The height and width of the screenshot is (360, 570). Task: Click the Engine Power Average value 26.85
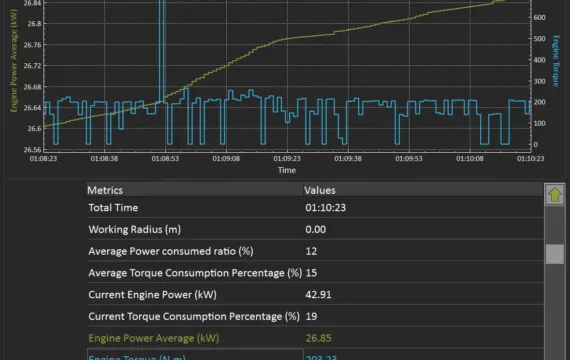(x=318, y=338)
